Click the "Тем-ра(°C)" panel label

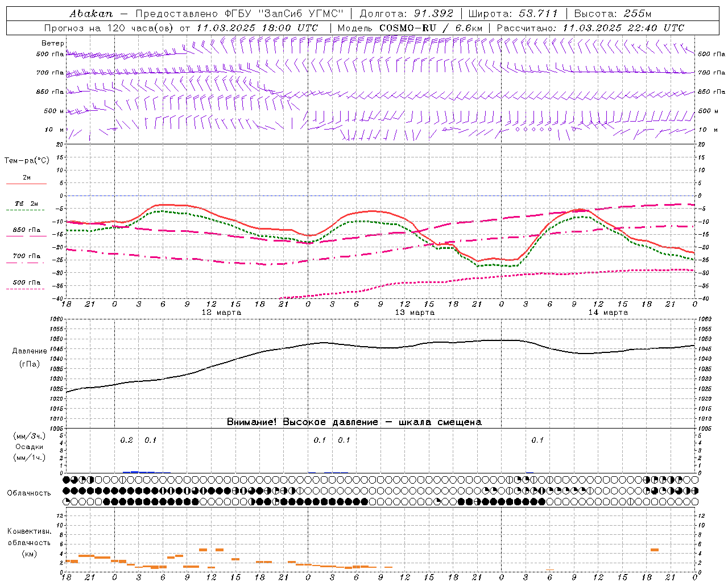(27, 161)
